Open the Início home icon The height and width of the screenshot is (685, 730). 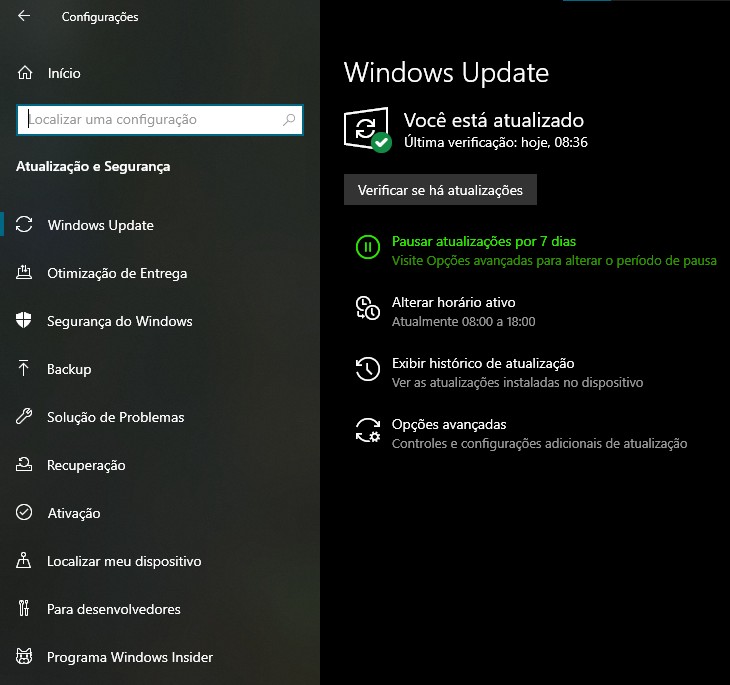[x=25, y=73]
